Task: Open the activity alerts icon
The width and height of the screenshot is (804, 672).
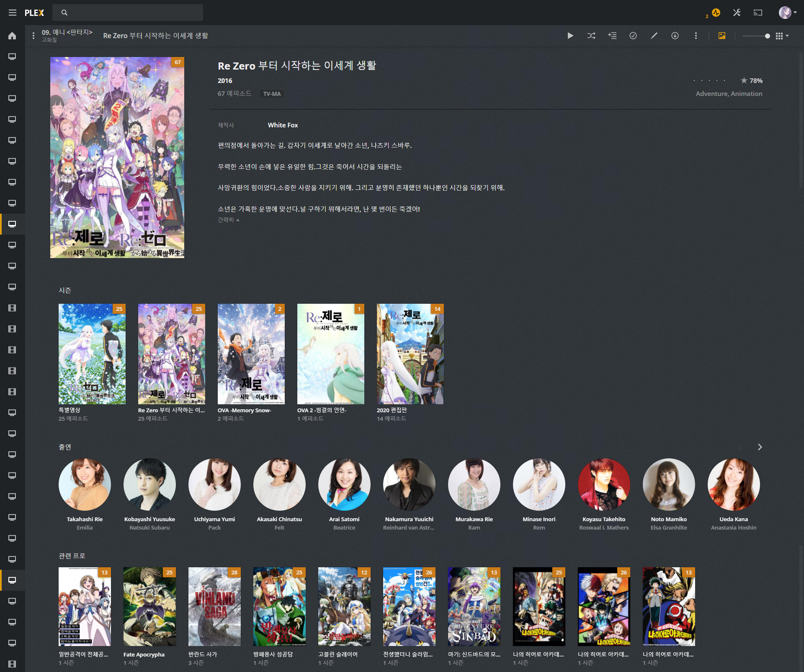Action: click(x=716, y=13)
